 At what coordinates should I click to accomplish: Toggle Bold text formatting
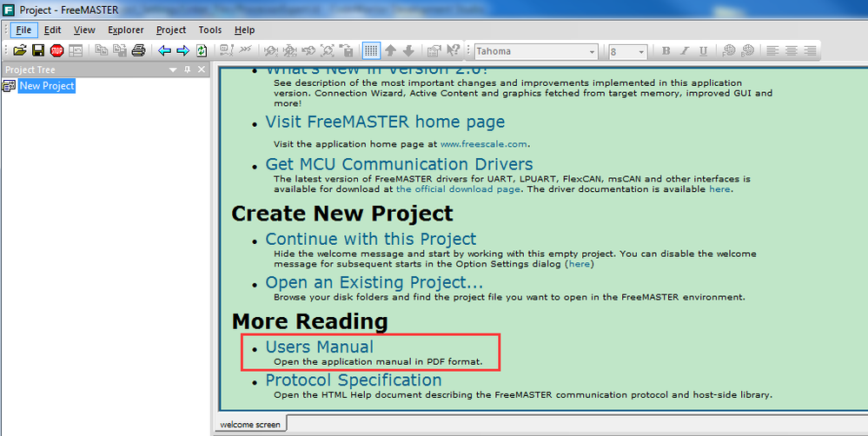pyautogui.click(x=666, y=51)
